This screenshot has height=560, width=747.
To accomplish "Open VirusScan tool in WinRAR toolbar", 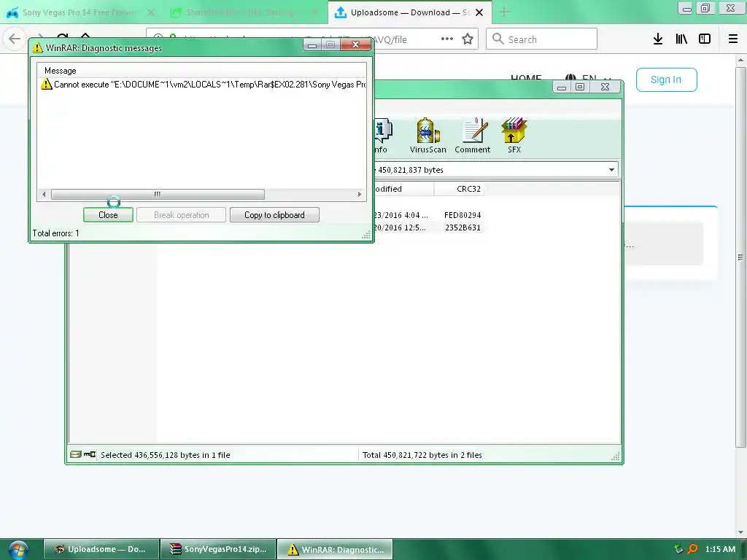I will [427, 136].
